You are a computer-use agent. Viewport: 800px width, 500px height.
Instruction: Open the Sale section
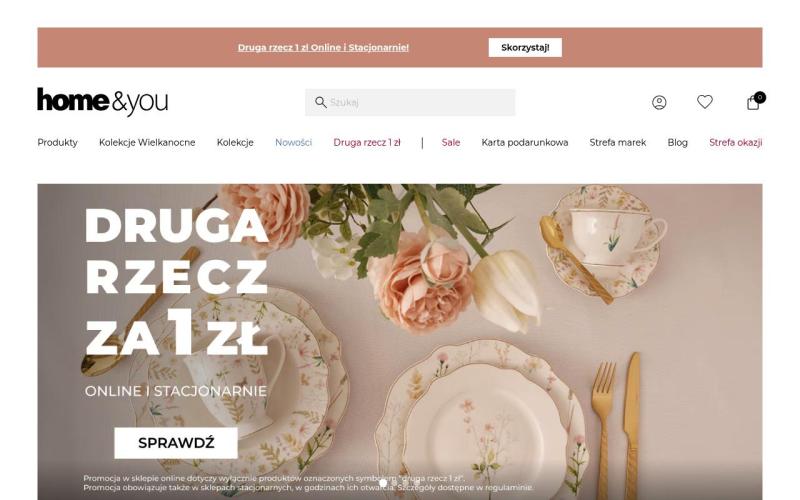click(451, 142)
